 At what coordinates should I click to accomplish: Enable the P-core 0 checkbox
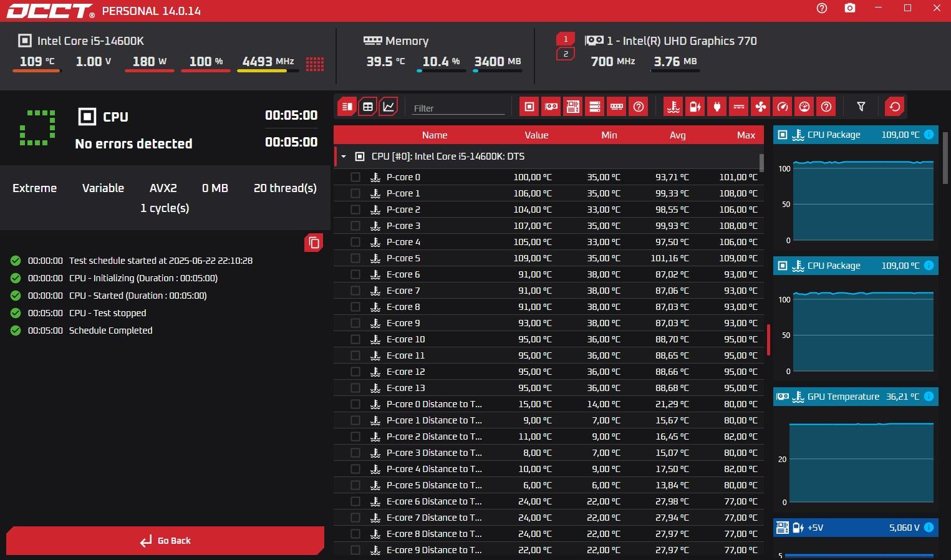click(x=355, y=177)
